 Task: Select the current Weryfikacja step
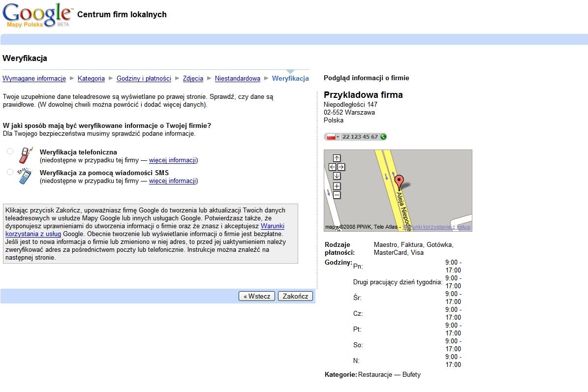290,78
